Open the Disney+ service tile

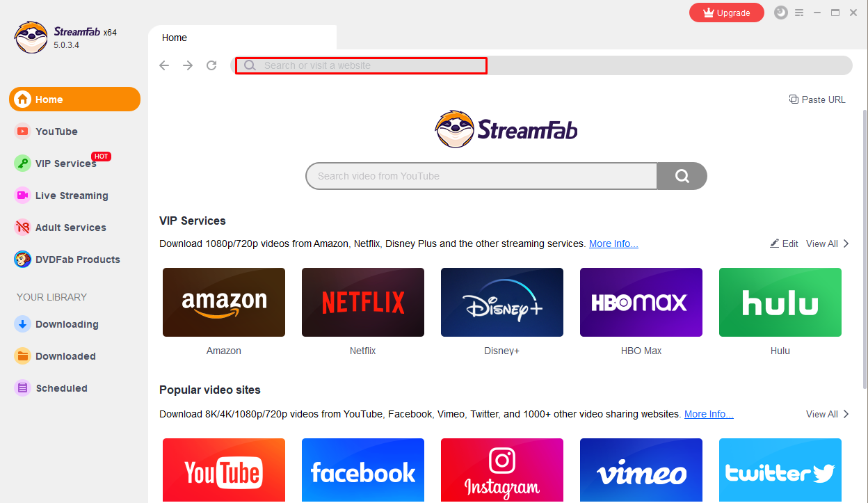coord(502,302)
